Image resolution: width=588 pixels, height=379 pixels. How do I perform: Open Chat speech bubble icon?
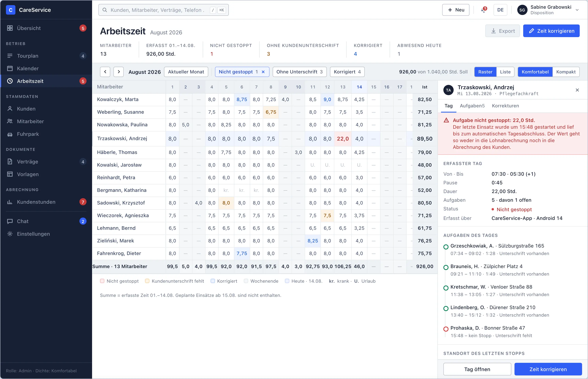[10, 221]
